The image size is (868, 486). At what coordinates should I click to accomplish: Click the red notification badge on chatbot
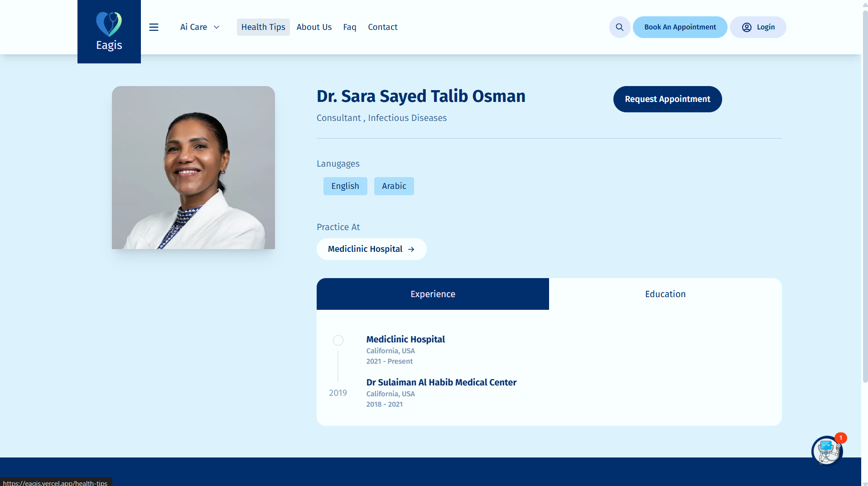pyautogui.click(x=840, y=438)
